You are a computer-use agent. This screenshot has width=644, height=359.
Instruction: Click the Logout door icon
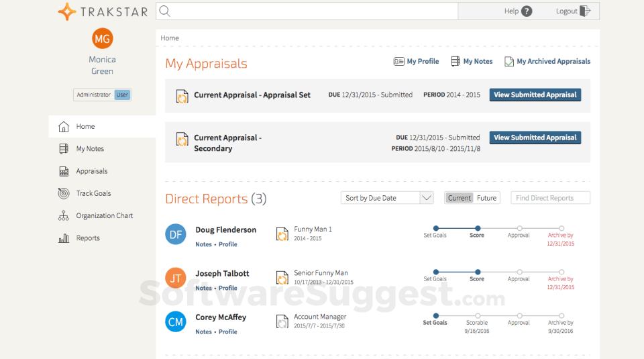click(x=585, y=11)
